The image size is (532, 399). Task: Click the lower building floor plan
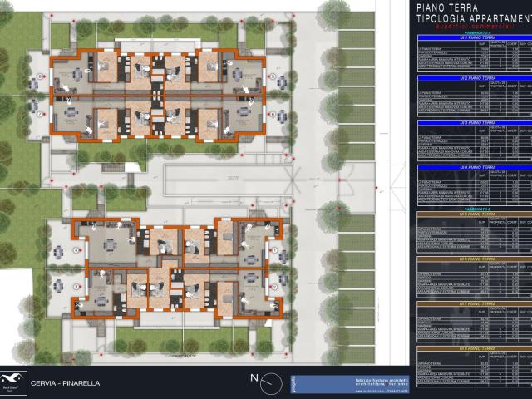[x=175, y=266]
